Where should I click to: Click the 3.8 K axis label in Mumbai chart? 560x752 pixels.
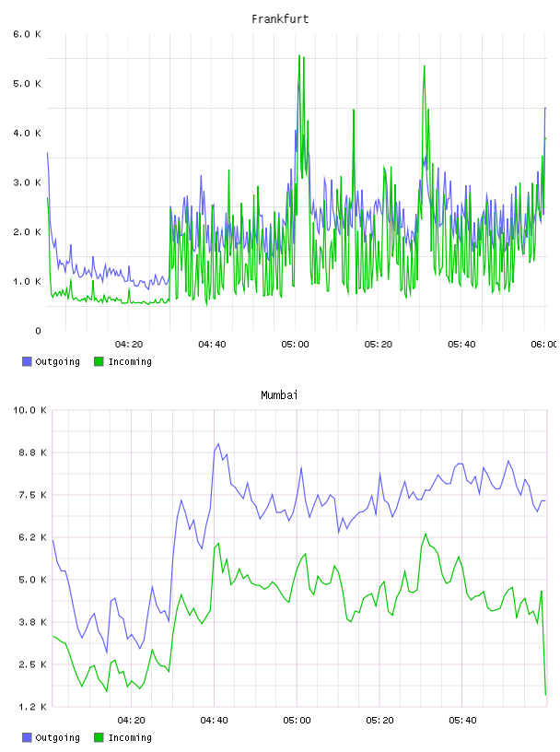32,622
